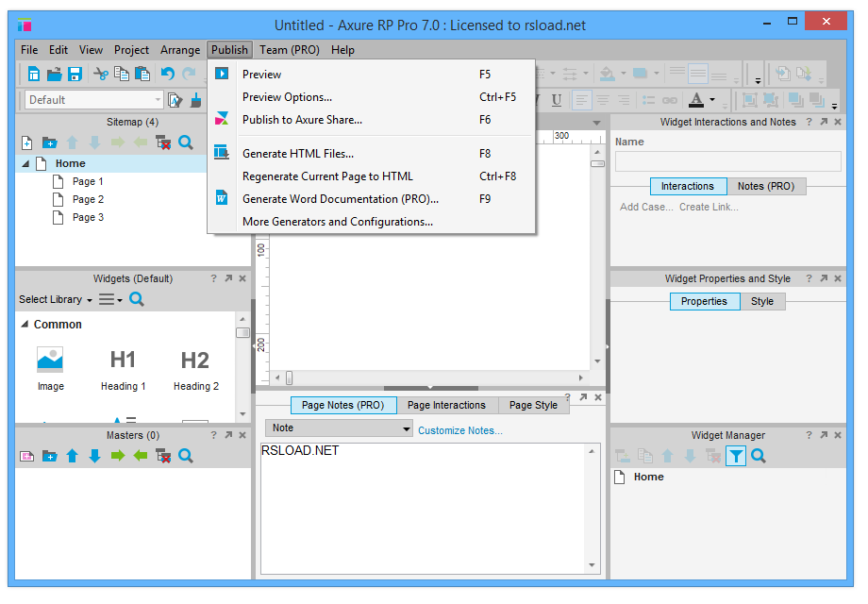Delete master in Masters toolbar
The width and height of the screenshot is (868, 604).
click(163, 456)
